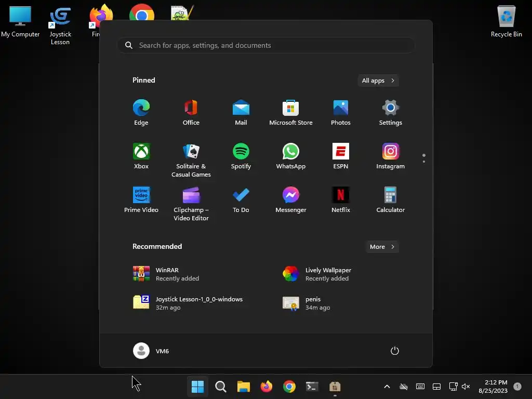Open Clipchamp Video Editor
Image resolution: width=532 pixels, height=399 pixels.
click(191, 204)
